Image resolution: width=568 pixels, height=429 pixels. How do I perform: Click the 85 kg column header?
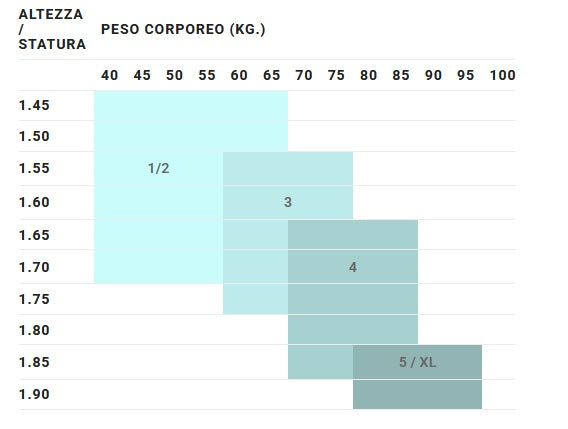coord(401,75)
